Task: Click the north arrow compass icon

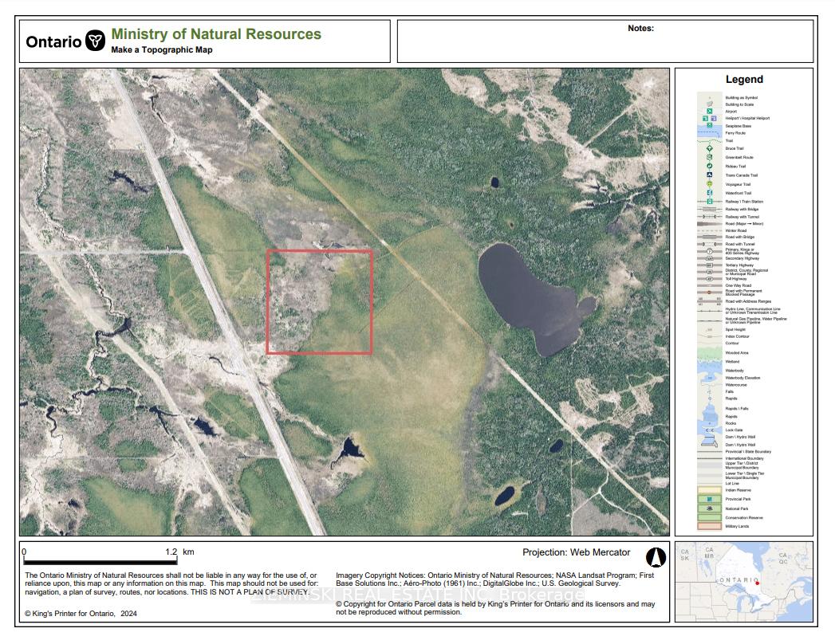Action: coord(656,557)
